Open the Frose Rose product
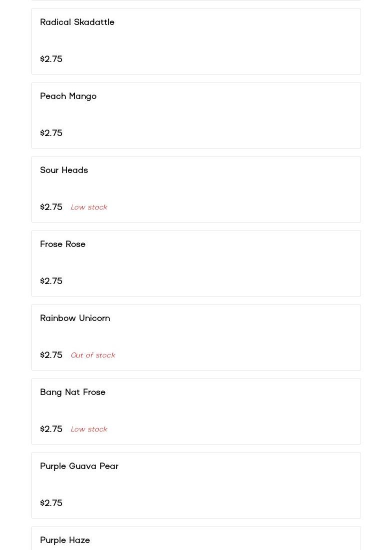The height and width of the screenshot is (550, 392). [x=62, y=244]
